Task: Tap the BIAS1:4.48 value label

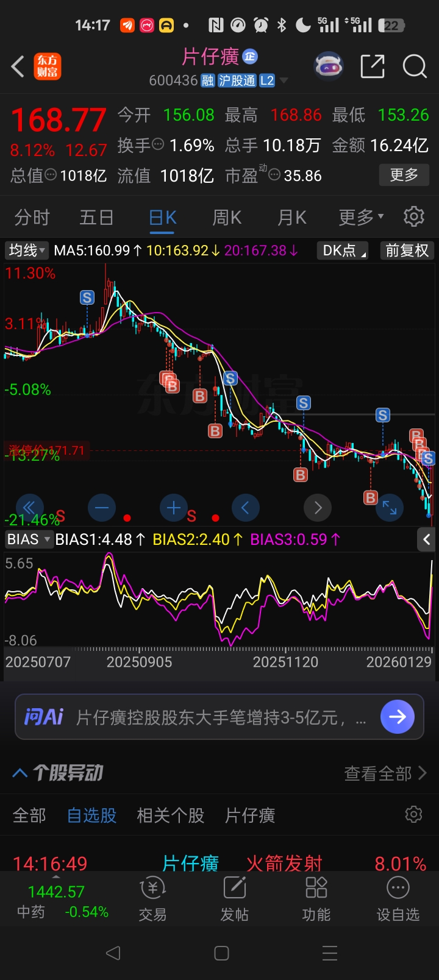Action: coord(100,539)
